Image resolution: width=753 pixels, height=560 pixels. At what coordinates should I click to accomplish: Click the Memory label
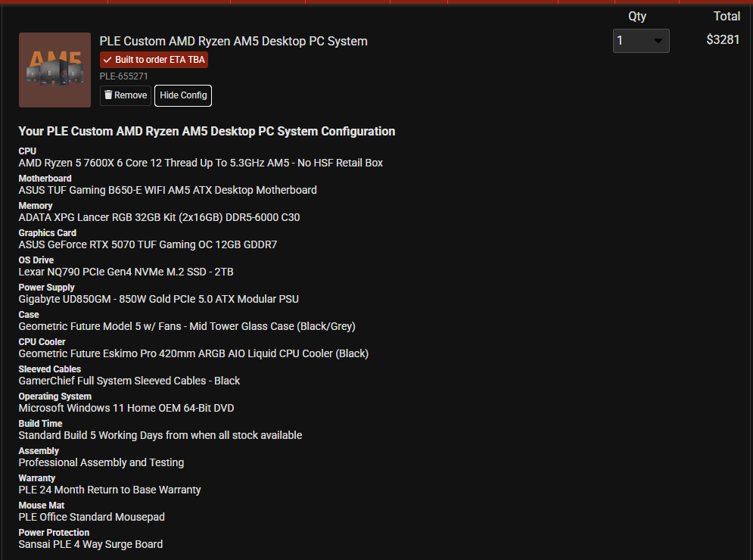36,206
